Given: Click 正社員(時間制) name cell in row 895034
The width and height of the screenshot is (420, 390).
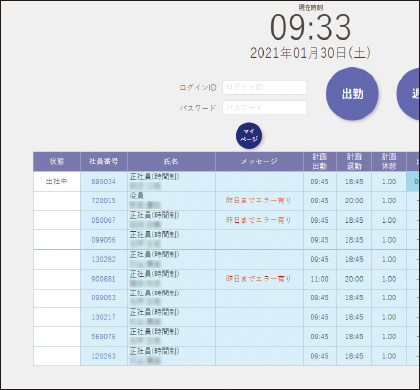Looking at the screenshot, I should pos(171,182).
